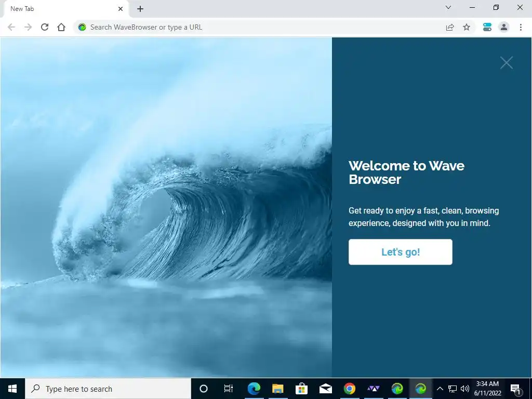This screenshot has width=532, height=399.
Task: Reload the current page
Action: [x=45, y=27]
